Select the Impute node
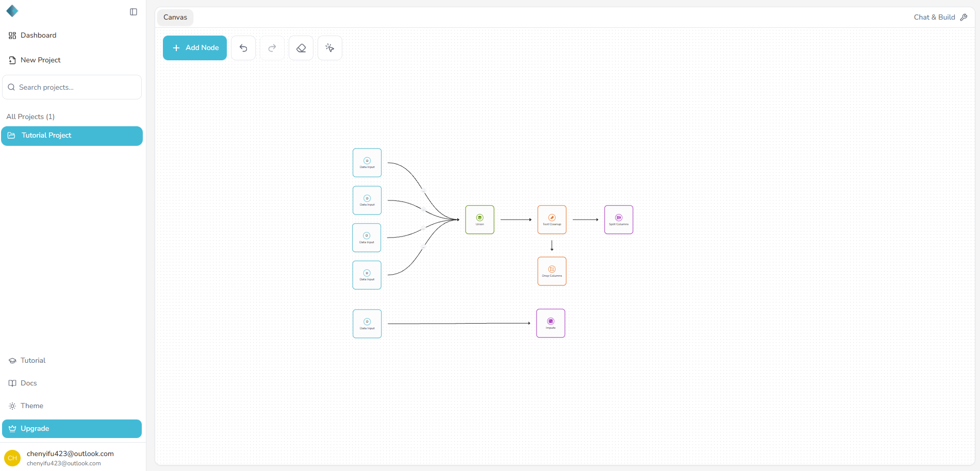The width and height of the screenshot is (980, 471). pyautogui.click(x=550, y=323)
